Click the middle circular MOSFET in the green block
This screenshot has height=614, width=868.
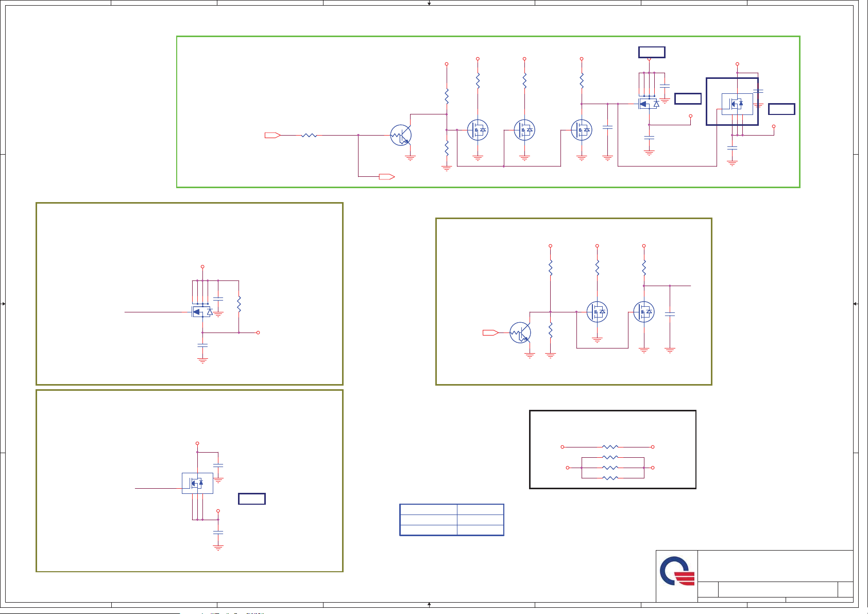coord(524,130)
